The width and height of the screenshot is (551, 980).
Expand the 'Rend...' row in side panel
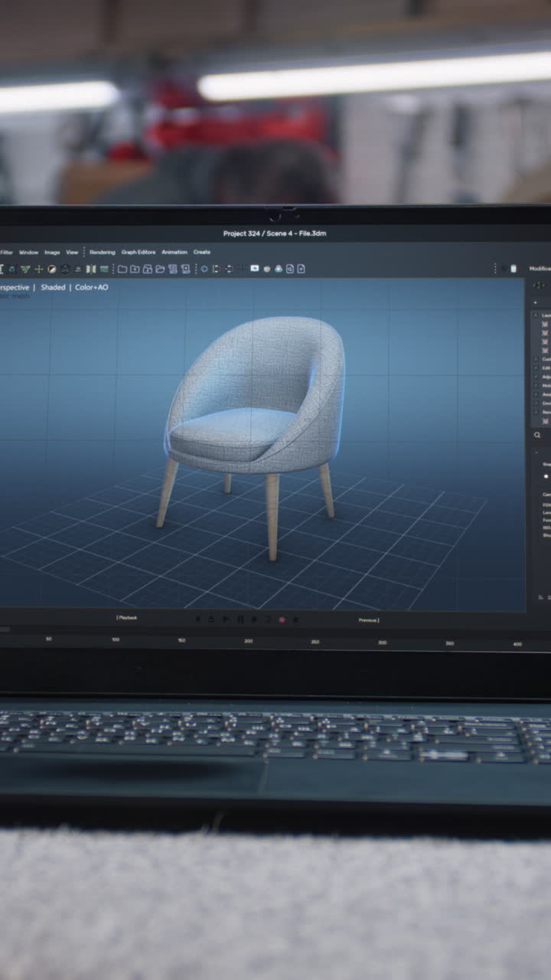point(536,412)
